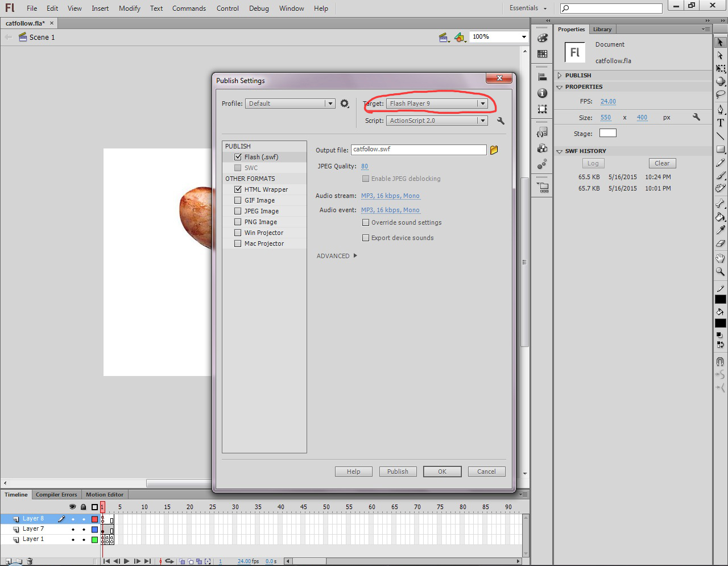Select the Line tool
This screenshot has height=566, width=728.
(x=720, y=136)
